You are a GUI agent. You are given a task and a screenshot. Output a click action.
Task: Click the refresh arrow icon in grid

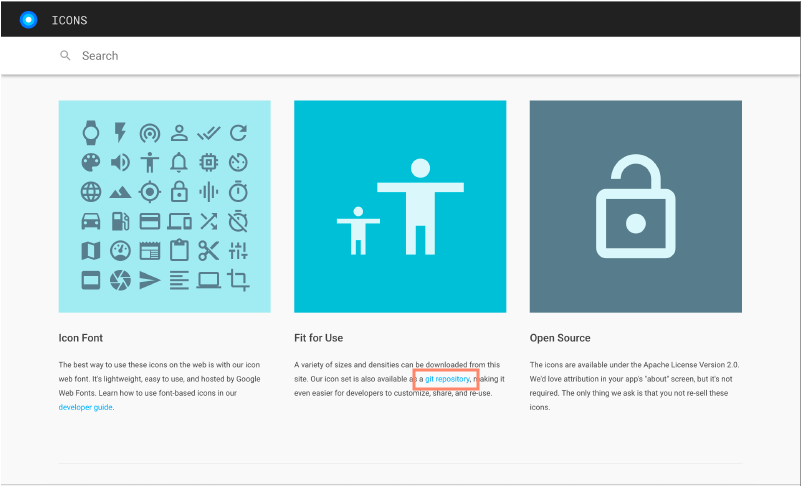(238, 132)
